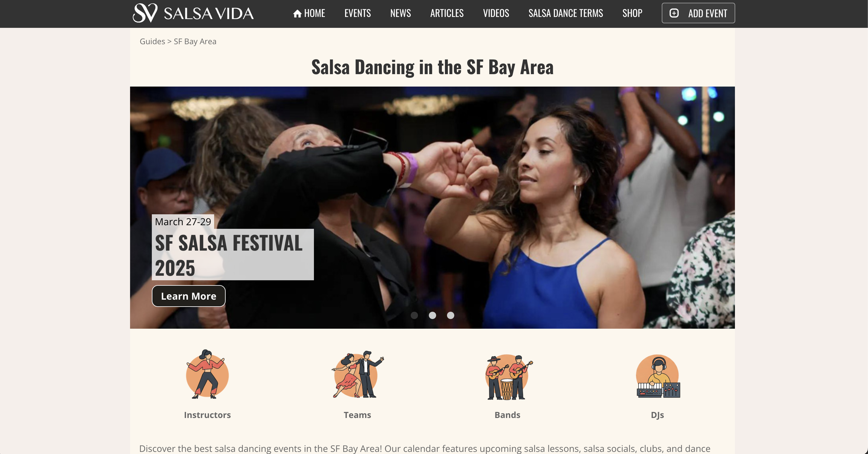Open the Events menu item

click(x=357, y=13)
